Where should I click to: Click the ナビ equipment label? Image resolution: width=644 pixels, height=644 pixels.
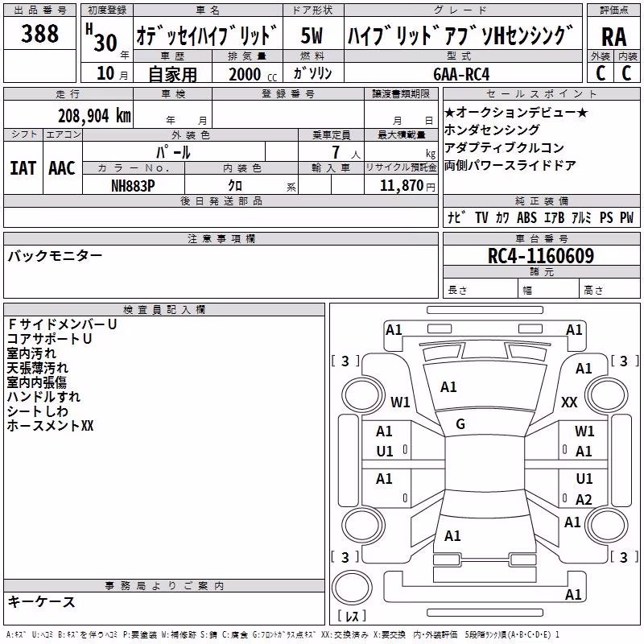pos(456,217)
